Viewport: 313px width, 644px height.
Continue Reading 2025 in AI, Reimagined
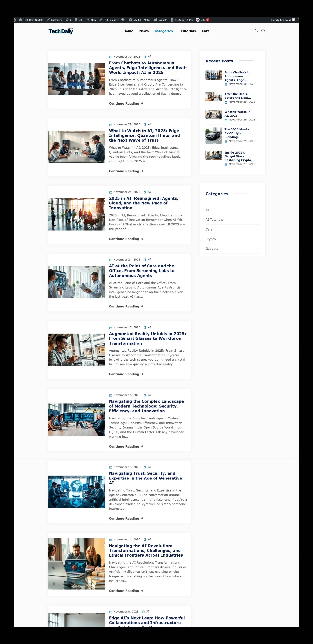click(x=126, y=239)
